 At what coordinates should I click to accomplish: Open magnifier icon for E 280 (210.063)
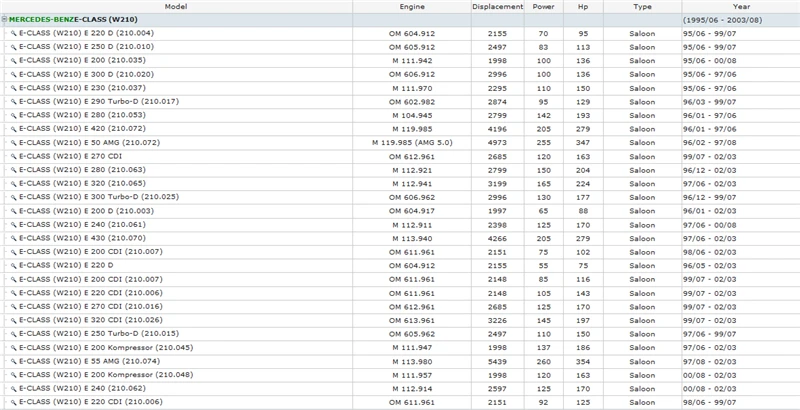coord(14,170)
